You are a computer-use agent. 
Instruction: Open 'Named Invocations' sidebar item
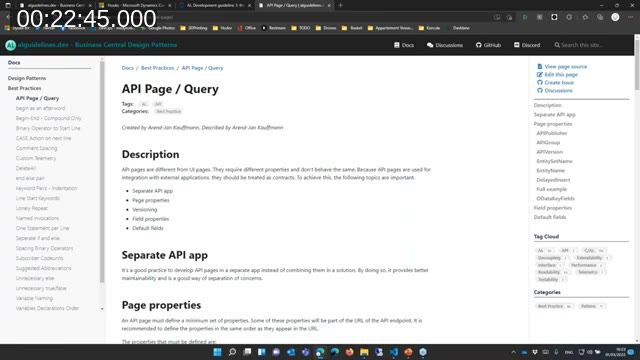pyautogui.click(x=37, y=218)
